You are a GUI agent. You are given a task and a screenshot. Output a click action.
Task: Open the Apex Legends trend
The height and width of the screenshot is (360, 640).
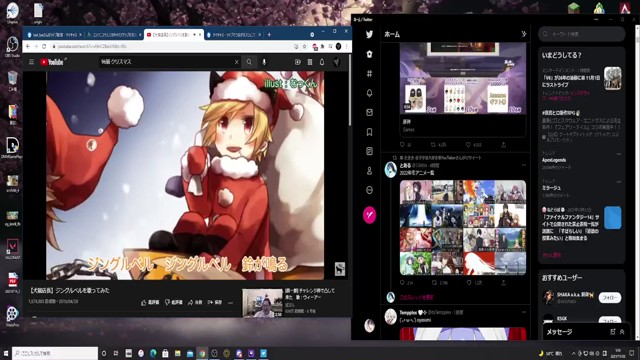coord(554,160)
